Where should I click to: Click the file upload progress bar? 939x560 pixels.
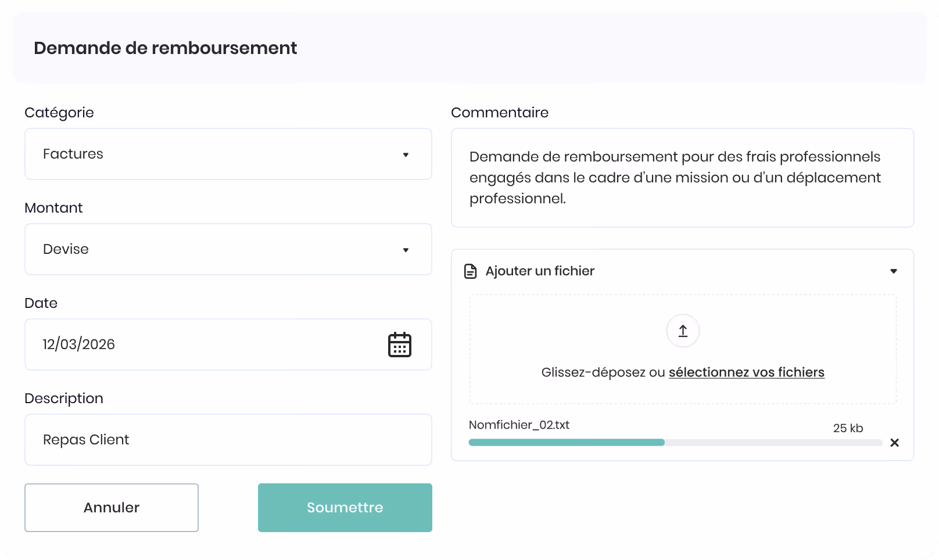click(x=675, y=443)
